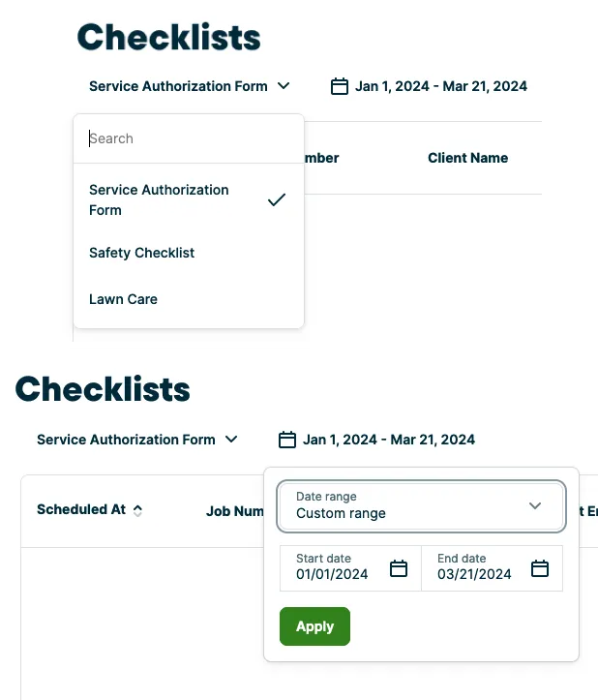This screenshot has width=598, height=700.
Task: Open lower Service Authorization Form dropdown
Action: 137,440
